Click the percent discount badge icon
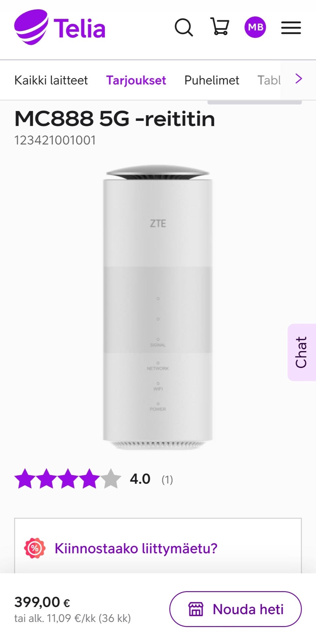 [x=35, y=548]
